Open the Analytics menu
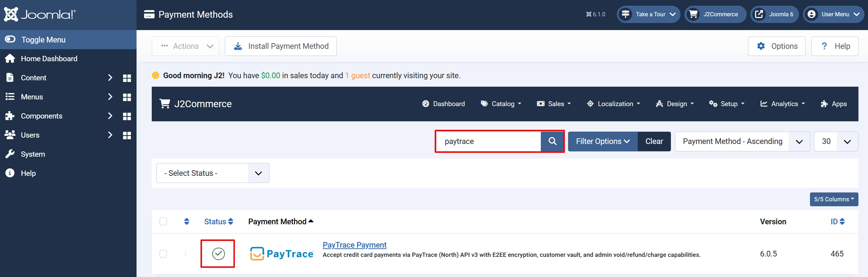The width and height of the screenshot is (868, 277). [783, 104]
